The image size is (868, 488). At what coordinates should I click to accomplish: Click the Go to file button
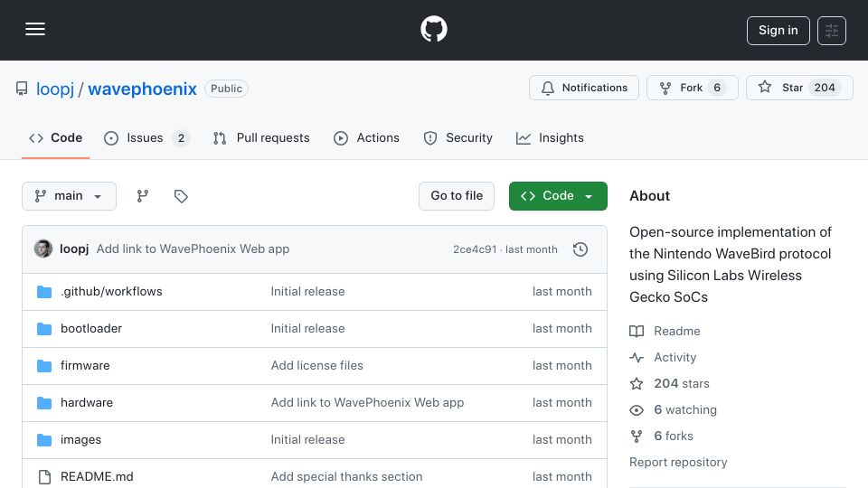457,196
